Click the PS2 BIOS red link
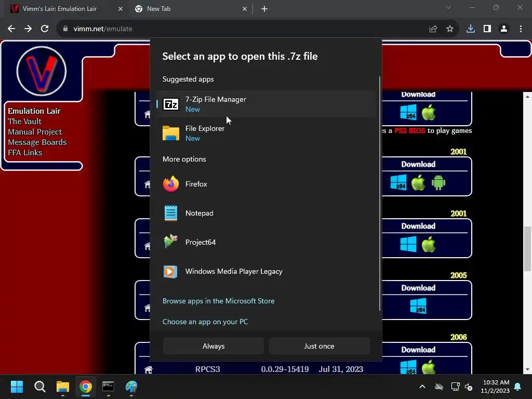This screenshot has width=532, height=399. click(x=409, y=130)
